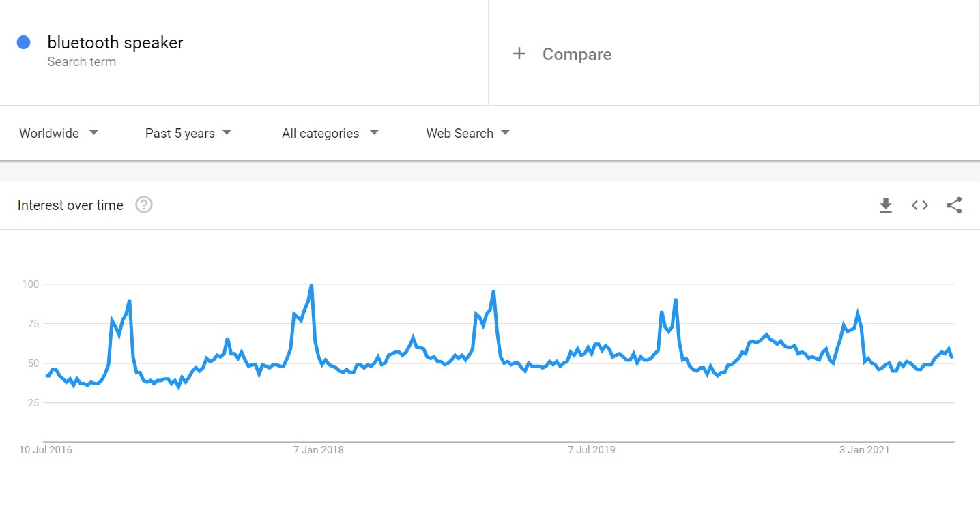Click the 3 Jan 2021 axis label
The image size is (980, 508).
coord(865,450)
